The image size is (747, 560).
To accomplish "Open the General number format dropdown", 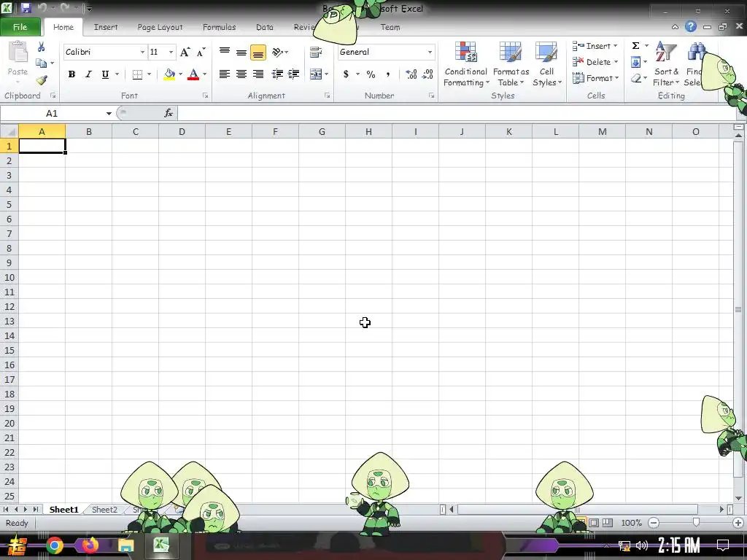I will (x=430, y=52).
